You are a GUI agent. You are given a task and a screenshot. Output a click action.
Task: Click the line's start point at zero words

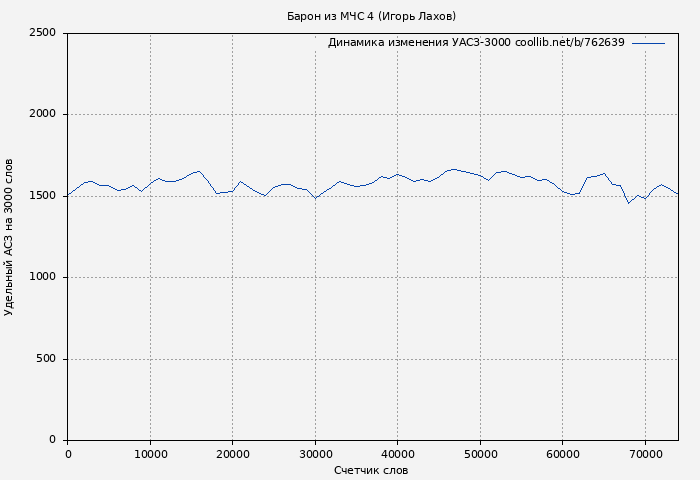68,196
